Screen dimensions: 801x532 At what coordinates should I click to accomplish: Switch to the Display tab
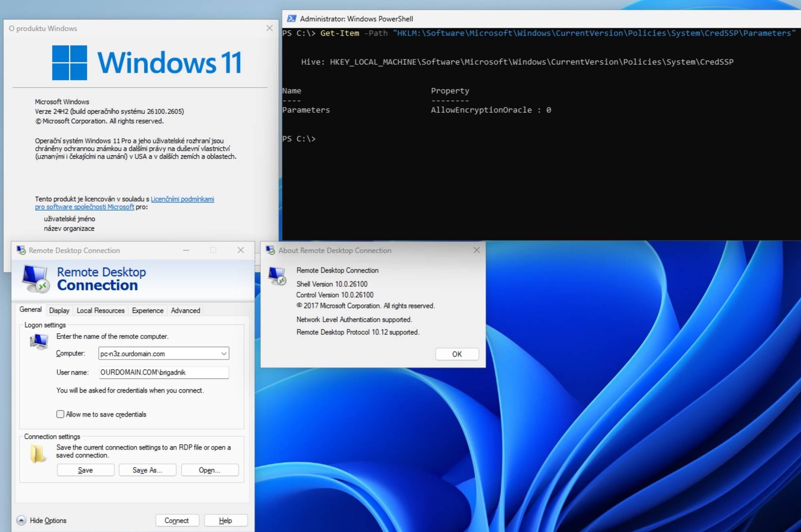tap(59, 310)
